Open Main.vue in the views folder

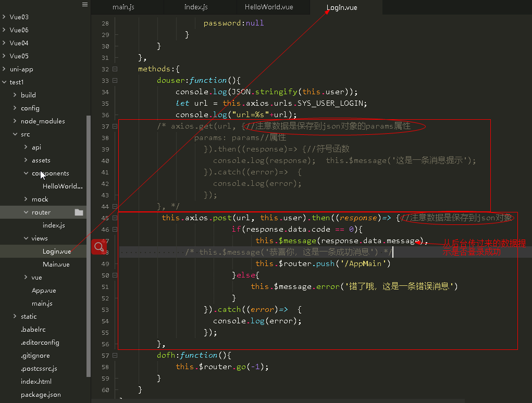(x=56, y=264)
